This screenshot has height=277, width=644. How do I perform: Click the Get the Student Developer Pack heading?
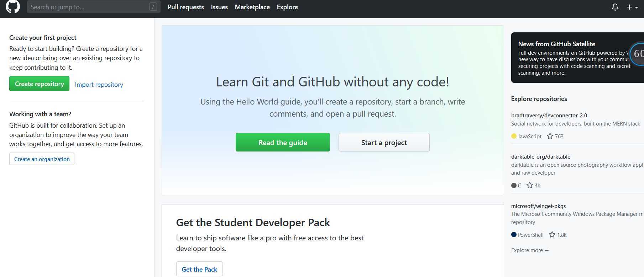pyautogui.click(x=253, y=222)
